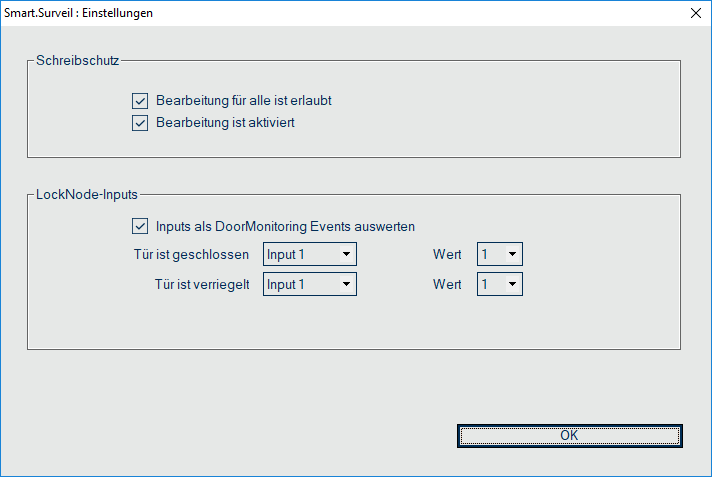
Task: Close the Einstellungen dialog window
Action: (x=695, y=14)
